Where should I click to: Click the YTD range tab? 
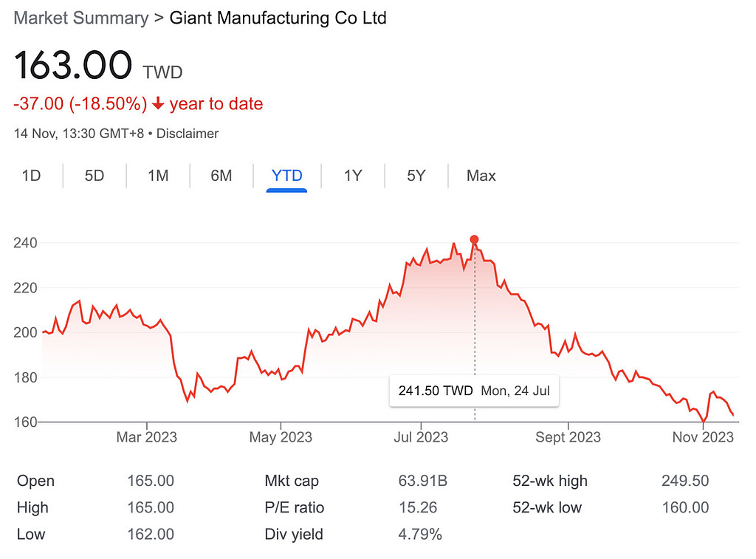286,176
